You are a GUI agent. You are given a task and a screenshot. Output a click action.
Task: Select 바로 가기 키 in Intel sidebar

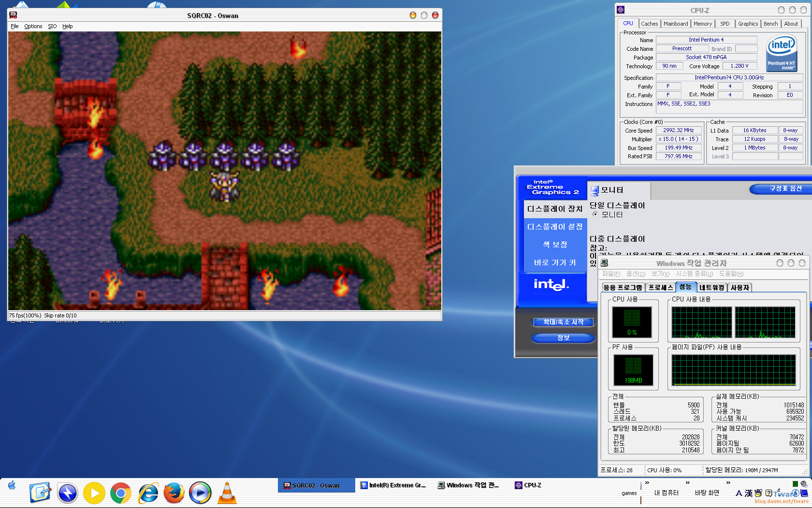pyautogui.click(x=555, y=263)
